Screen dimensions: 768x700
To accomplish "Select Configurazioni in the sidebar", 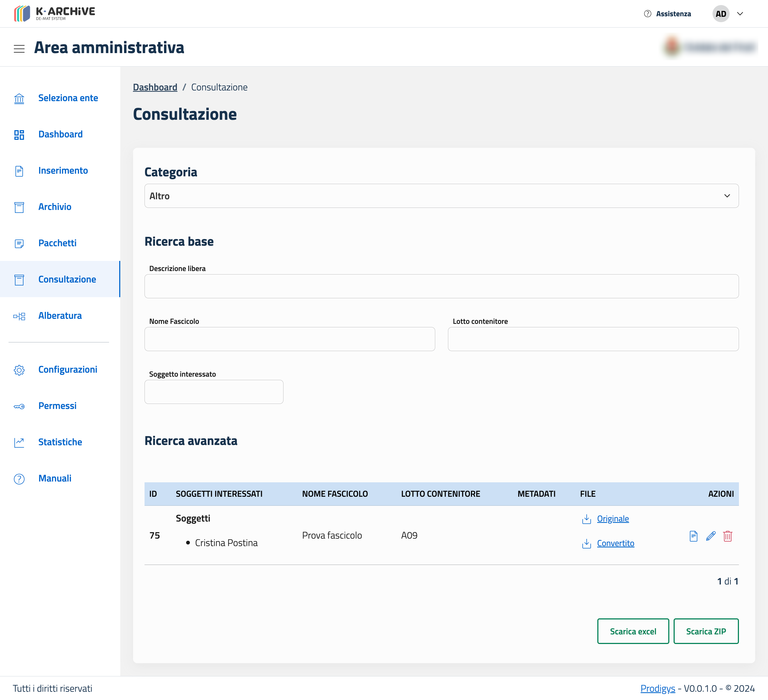I will (x=67, y=370).
